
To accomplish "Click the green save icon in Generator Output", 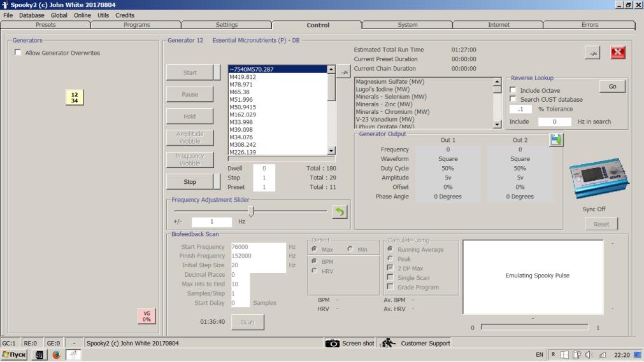I will (x=556, y=139).
